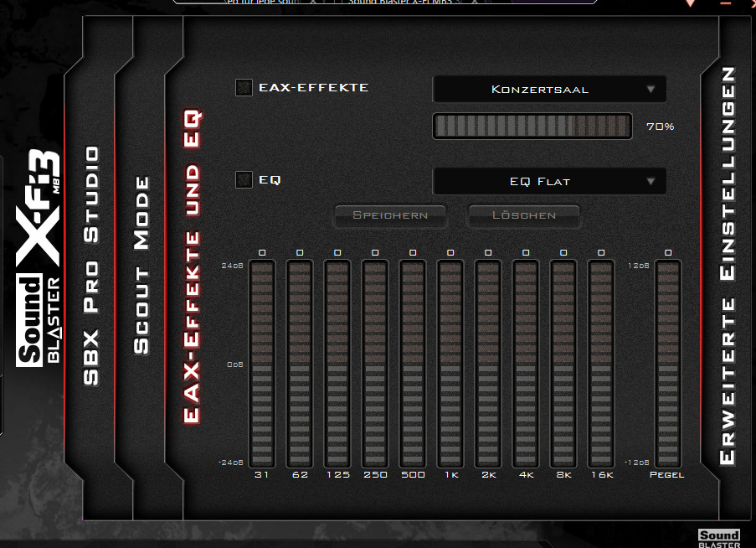Click the Sound Blaster X-Fi MB3 logo
756x548 pixels.
click(x=38, y=258)
